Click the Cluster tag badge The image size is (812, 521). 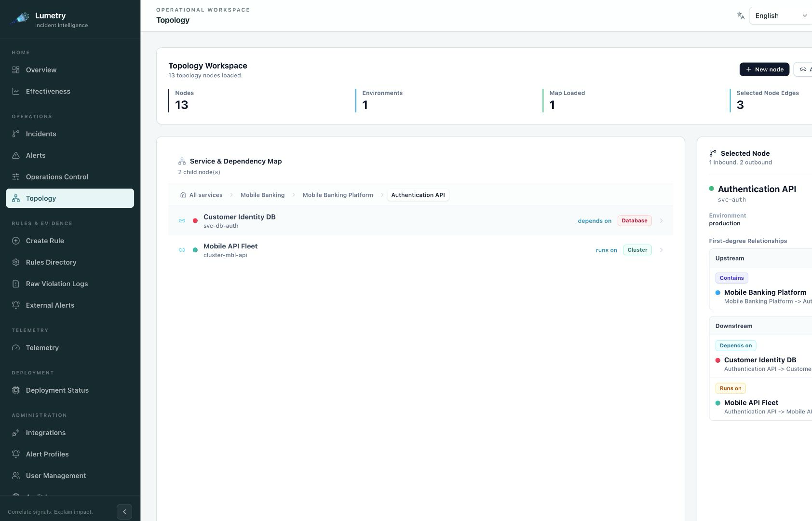pyautogui.click(x=637, y=250)
